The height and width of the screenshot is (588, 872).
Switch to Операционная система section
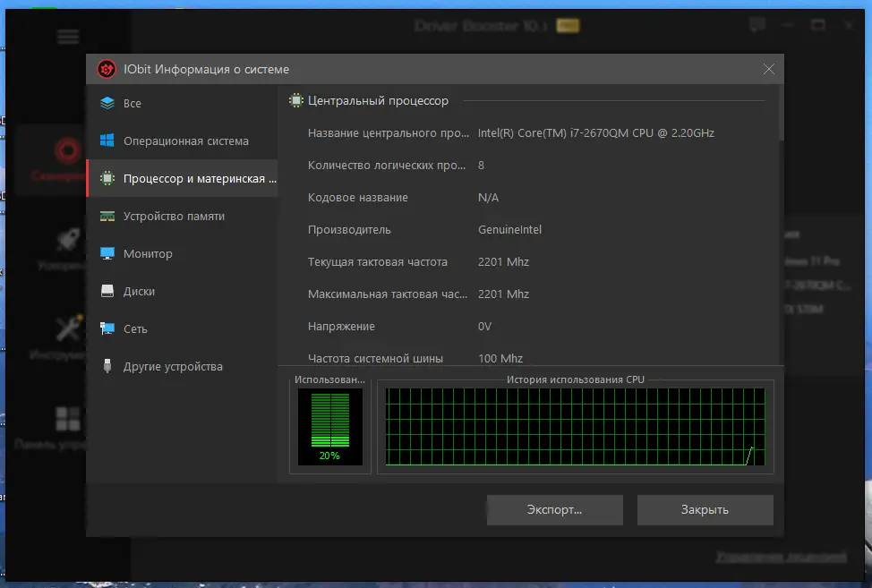tap(182, 141)
